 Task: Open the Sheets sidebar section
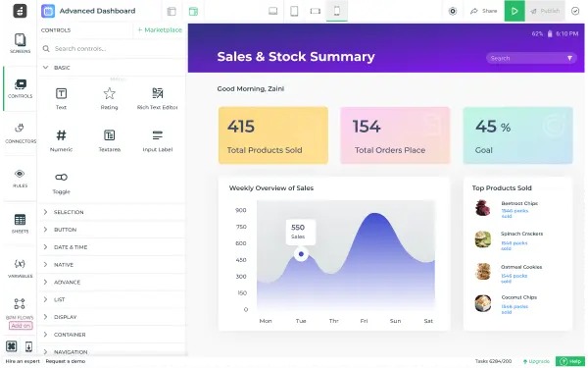click(x=20, y=224)
